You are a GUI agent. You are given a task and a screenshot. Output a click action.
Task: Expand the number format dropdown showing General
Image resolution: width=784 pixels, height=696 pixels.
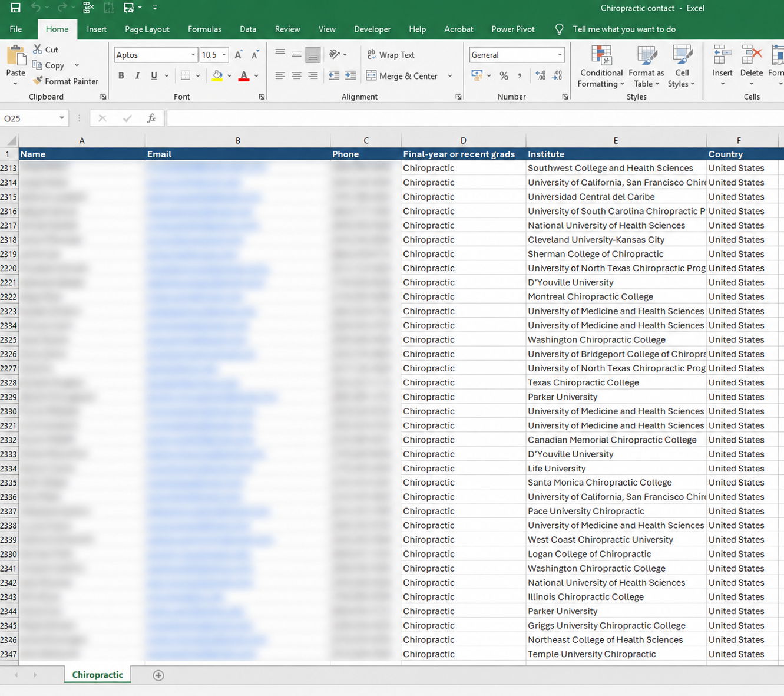(x=560, y=55)
